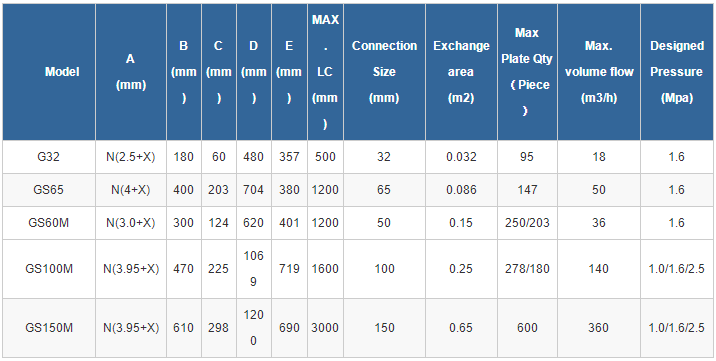Click the 3000 MAX LC value

point(325,327)
